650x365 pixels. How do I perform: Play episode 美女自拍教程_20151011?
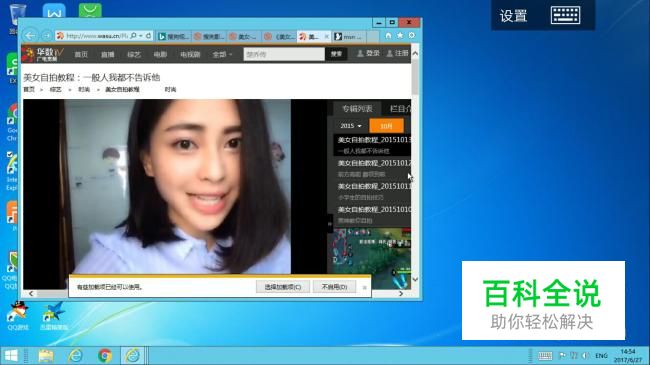tap(374, 187)
